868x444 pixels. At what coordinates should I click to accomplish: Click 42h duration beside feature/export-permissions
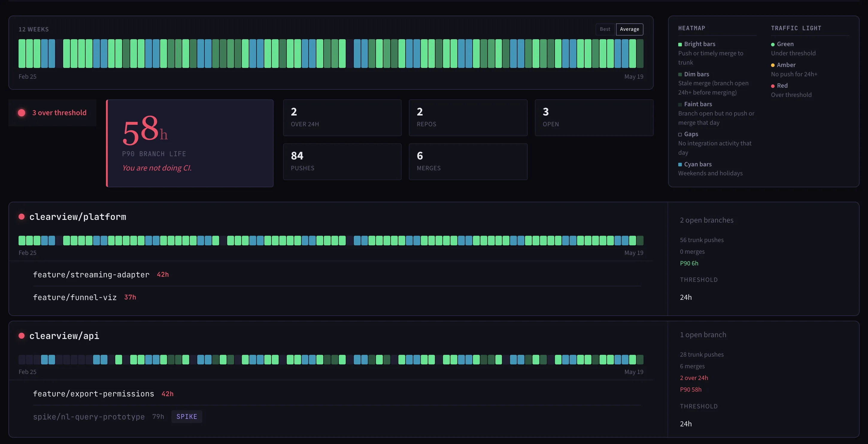168,394
